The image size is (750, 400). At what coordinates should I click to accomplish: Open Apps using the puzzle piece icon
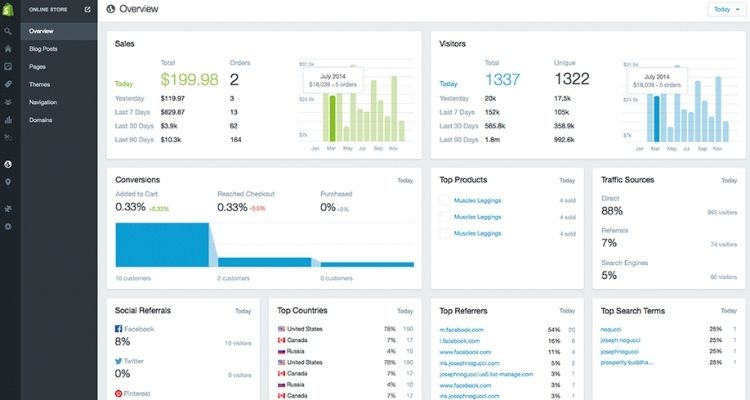[x=9, y=209]
